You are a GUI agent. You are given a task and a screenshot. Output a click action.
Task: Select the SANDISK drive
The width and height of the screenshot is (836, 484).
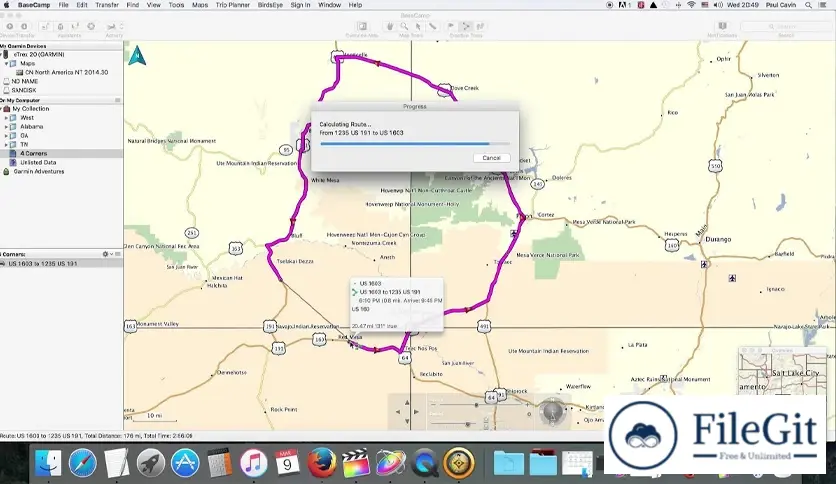(23, 91)
